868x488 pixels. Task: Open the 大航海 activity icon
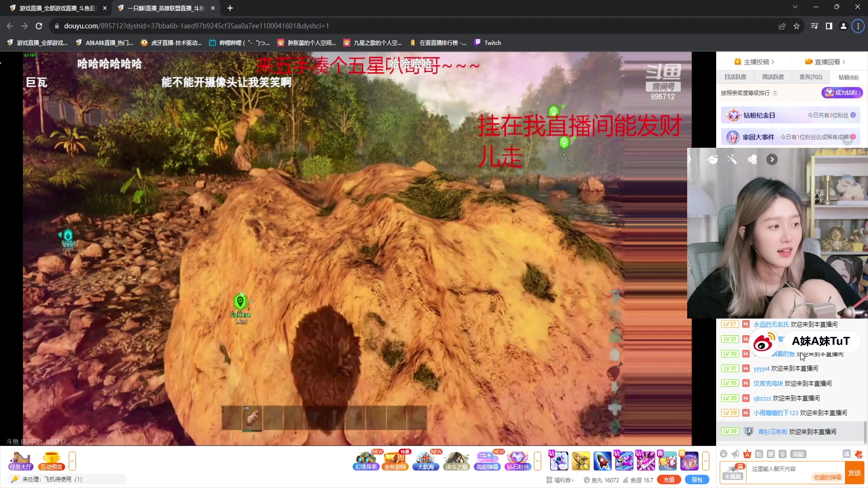coord(425,461)
